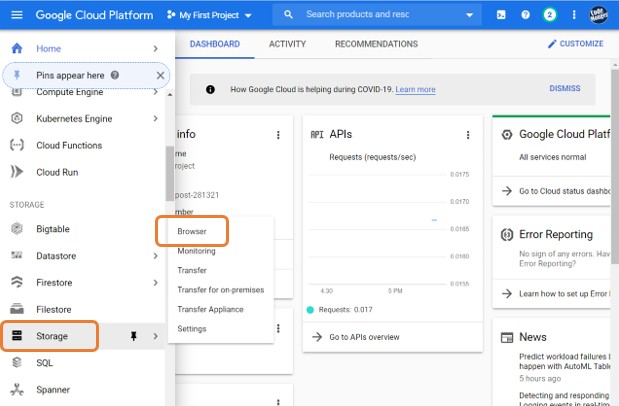Switch to the Recommendations tab
This screenshot has width=619, height=406.
(376, 44)
